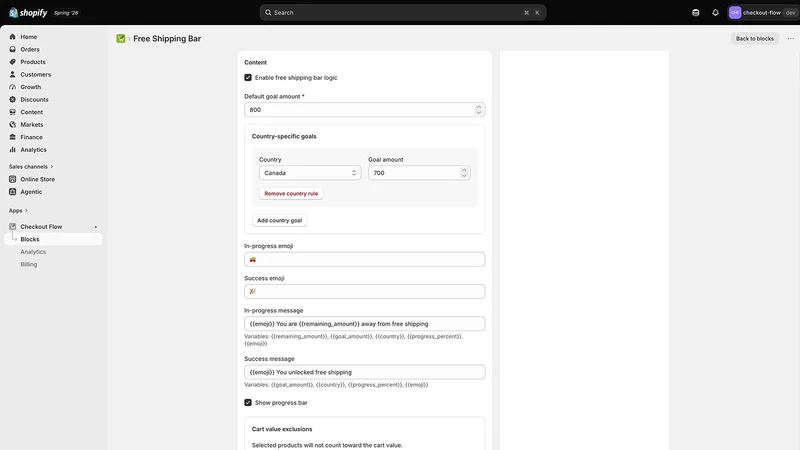
Task: Click the Customers person icon
Action: (12, 74)
